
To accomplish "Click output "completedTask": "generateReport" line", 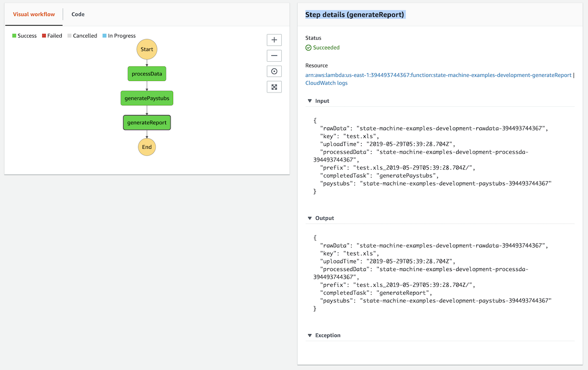I will 376,293.
